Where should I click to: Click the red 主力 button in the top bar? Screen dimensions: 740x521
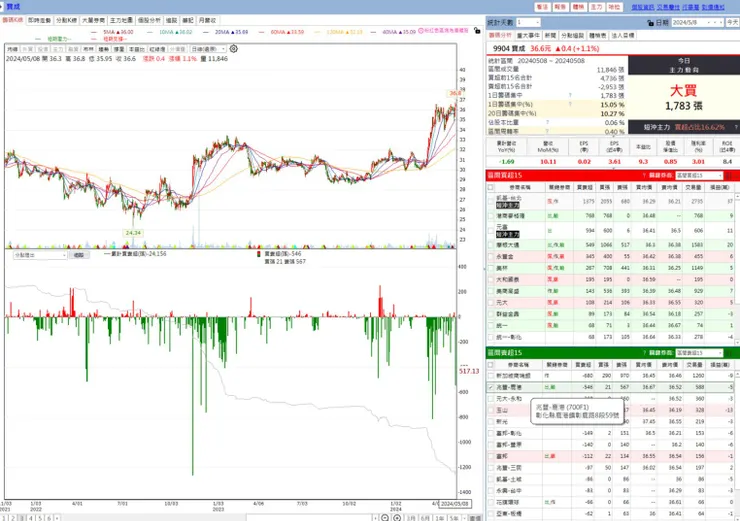coord(597,7)
